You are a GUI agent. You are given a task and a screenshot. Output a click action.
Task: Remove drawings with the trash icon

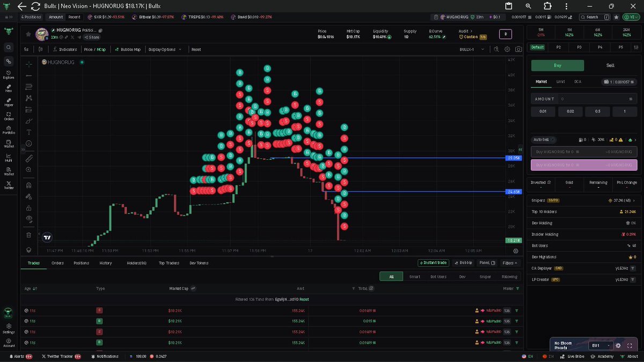click(29, 235)
